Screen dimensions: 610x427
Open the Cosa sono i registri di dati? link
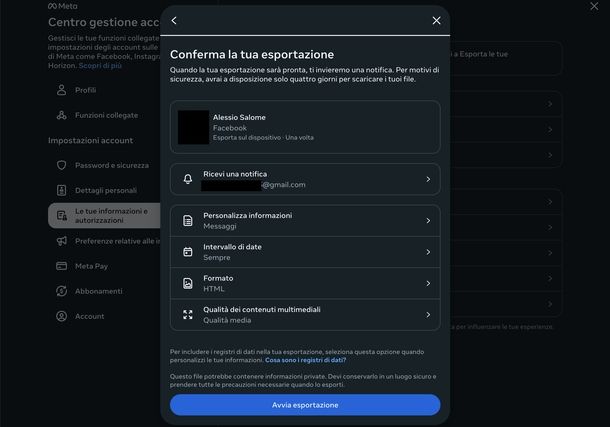tap(305, 360)
